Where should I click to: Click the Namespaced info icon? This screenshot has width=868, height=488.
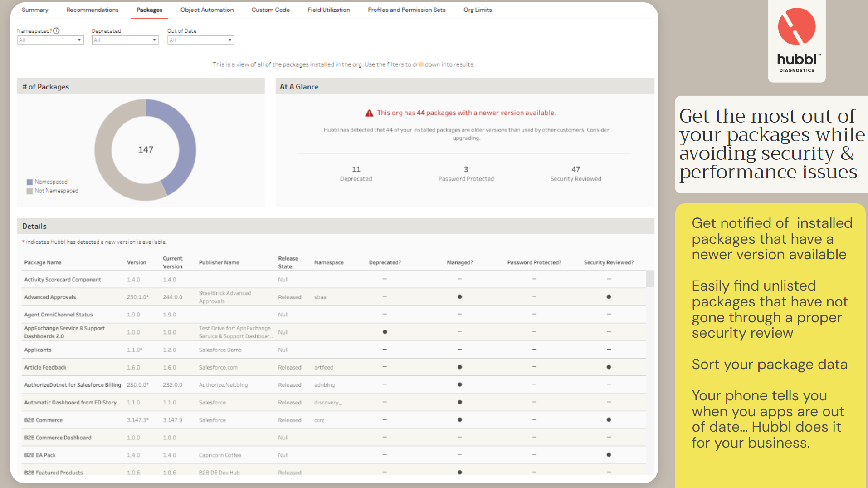point(56,30)
